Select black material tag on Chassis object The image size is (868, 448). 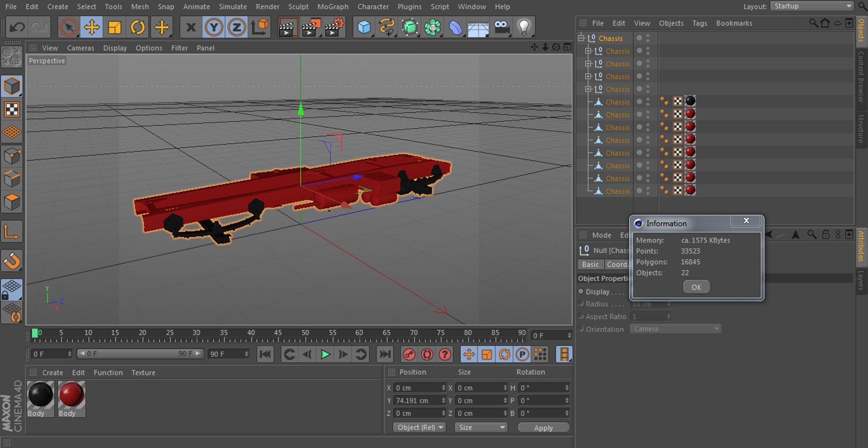pyautogui.click(x=690, y=101)
